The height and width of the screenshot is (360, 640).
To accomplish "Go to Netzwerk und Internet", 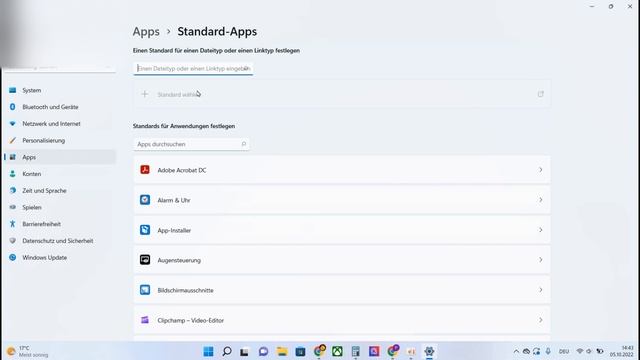I will pyautogui.click(x=60, y=124).
